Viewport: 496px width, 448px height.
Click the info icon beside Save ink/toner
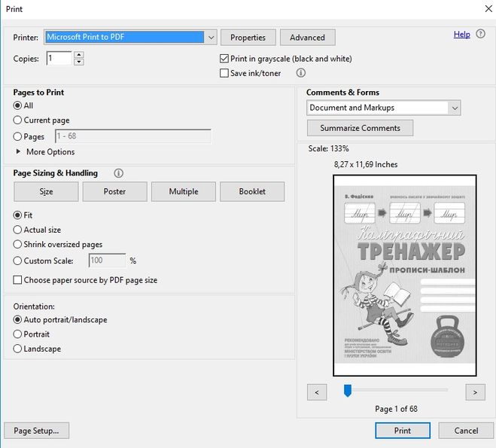click(301, 73)
